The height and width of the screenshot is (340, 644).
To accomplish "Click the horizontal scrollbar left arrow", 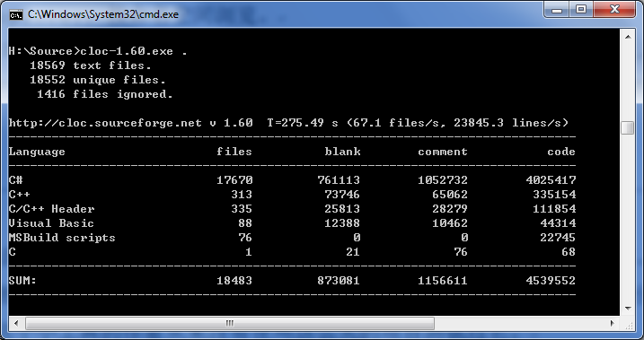I will click(x=16, y=323).
